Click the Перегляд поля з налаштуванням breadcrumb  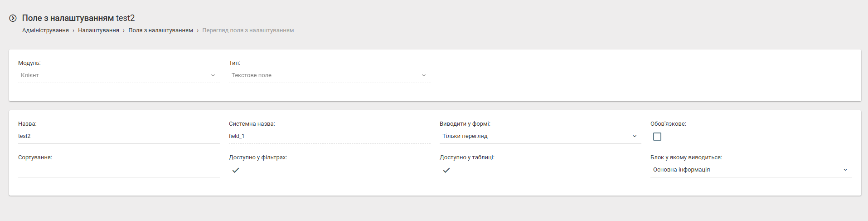click(x=248, y=30)
